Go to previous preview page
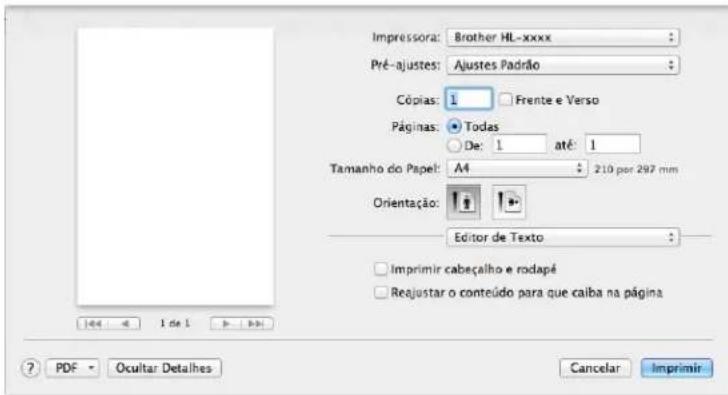Viewport: 728px width, 395px height. [124, 324]
